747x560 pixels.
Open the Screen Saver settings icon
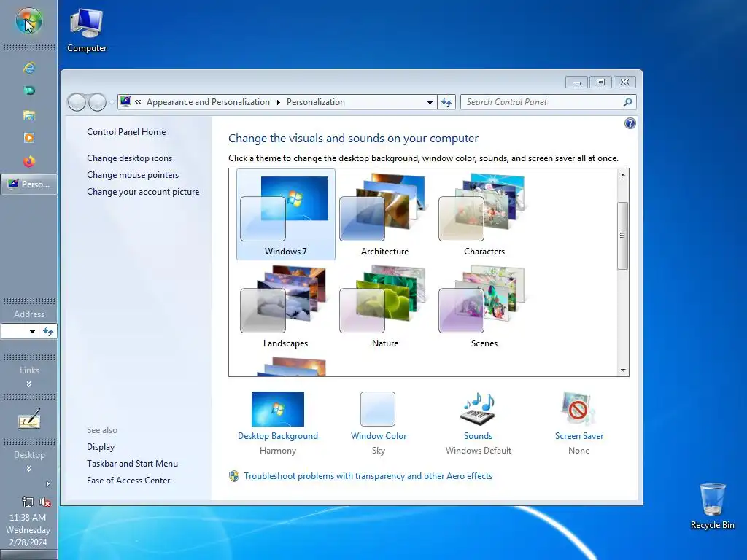coord(578,408)
